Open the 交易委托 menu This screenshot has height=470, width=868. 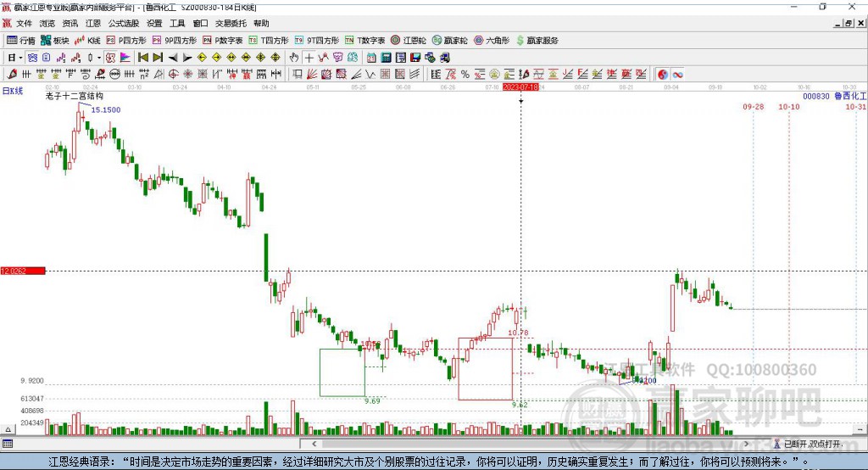coord(231,23)
